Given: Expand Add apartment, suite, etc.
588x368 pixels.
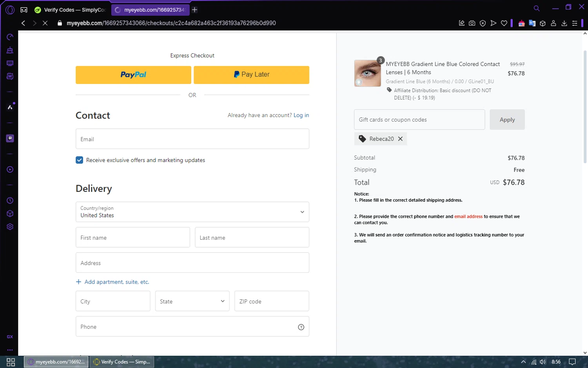Looking at the screenshot, I should coord(113,282).
